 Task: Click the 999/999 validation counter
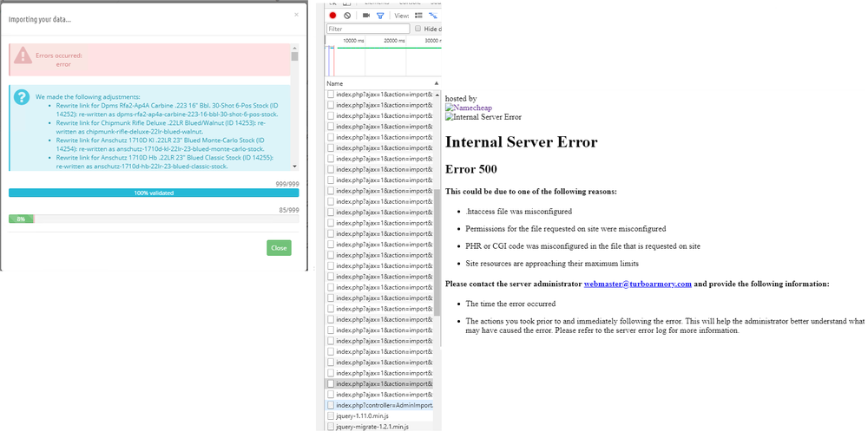coord(287,184)
